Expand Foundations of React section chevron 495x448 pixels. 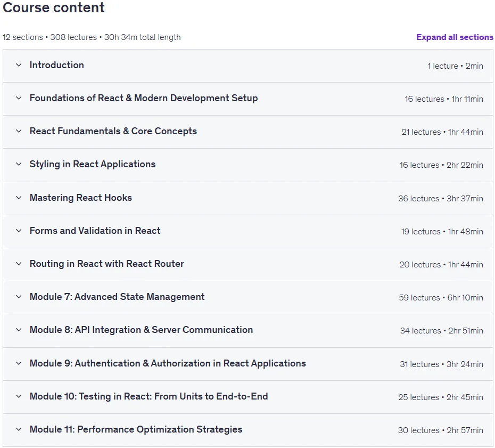click(x=19, y=98)
